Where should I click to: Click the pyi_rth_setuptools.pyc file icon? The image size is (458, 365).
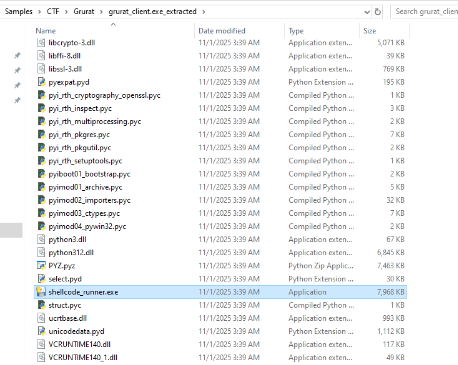click(41, 161)
